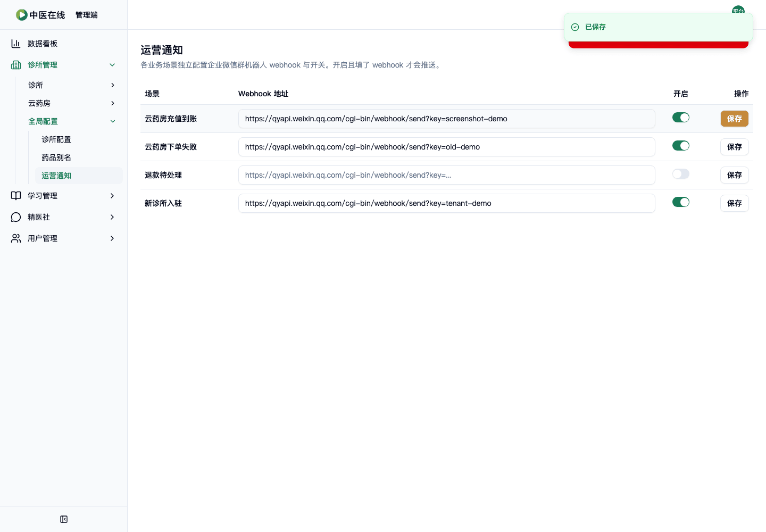Turn off the 云药房下单失败 switch
The width and height of the screenshot is (766, 532).
click(681, 146)
